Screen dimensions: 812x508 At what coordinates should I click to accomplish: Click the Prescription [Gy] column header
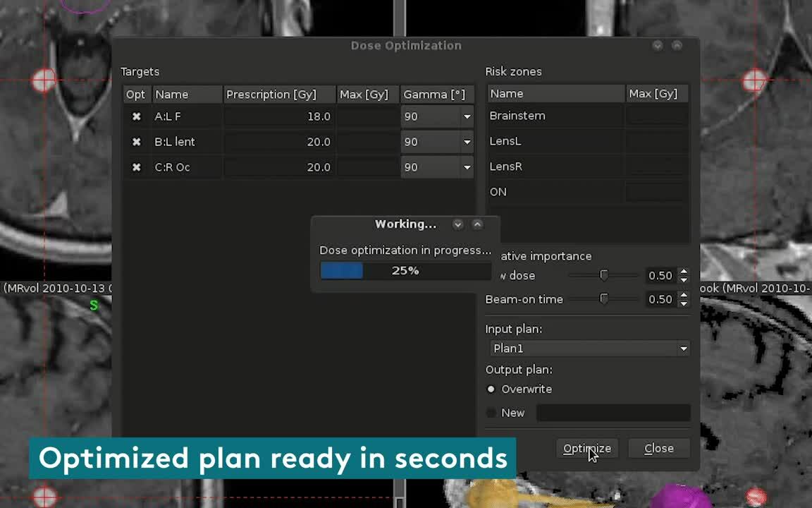(x=280, y=95)
